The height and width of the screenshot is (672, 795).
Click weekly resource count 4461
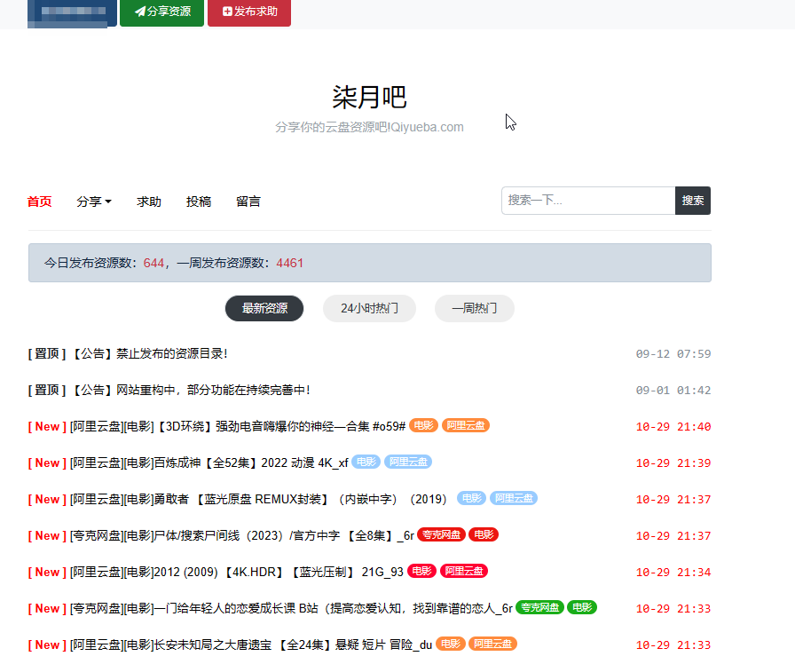click(x=289, y=263)
